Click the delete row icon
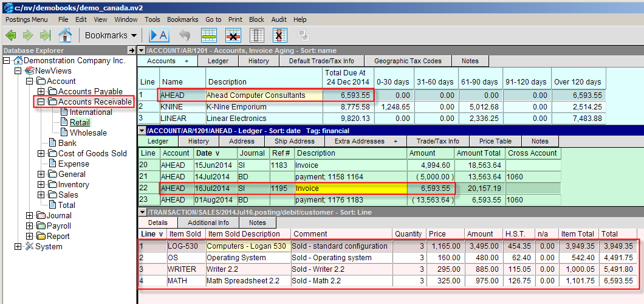This screenshot has height=304, width=644. click(x=233, y=35)
